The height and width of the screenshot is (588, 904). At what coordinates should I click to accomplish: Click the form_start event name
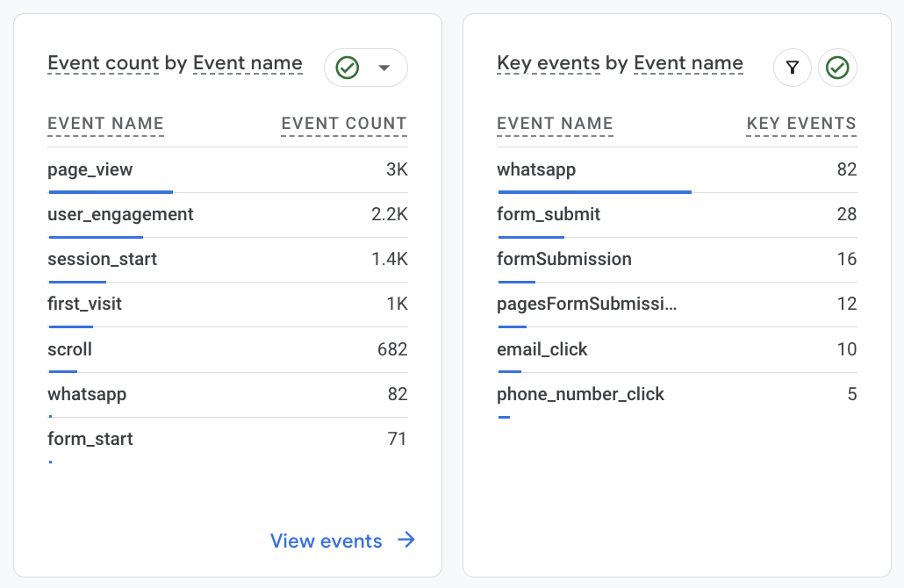pyautogui.click(x=90, y=438)
